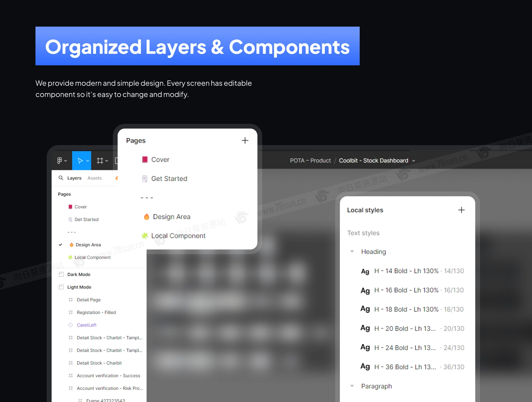Open main menu dropdown chevron

tap(66, 161)
